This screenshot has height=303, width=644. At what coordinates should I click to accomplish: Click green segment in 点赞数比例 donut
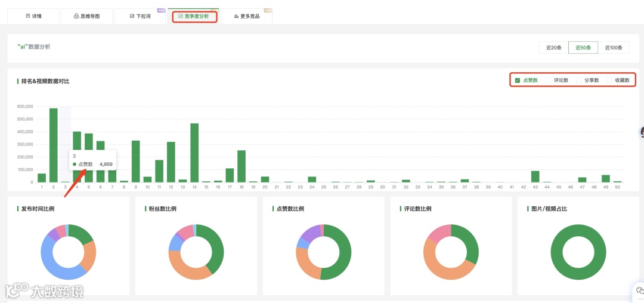coord(344,252)
